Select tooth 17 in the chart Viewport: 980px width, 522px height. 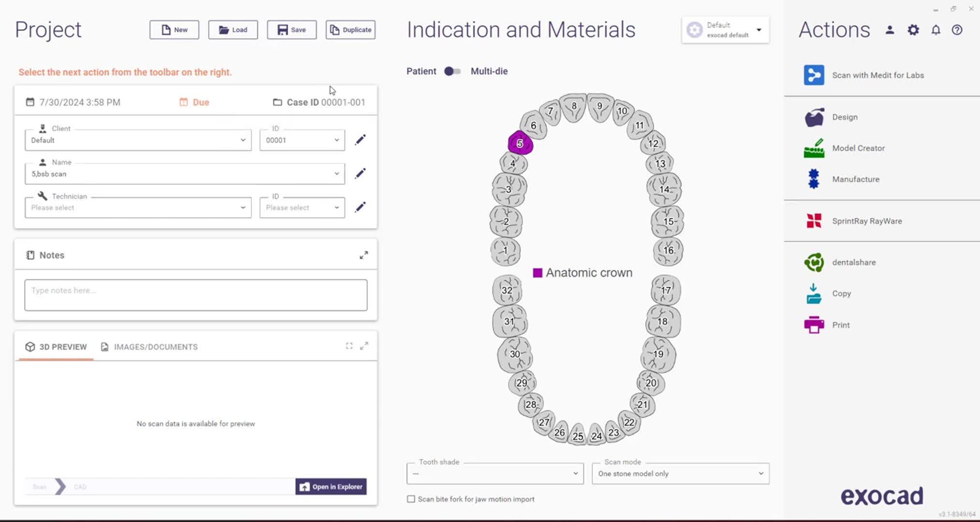coord(666,290)
